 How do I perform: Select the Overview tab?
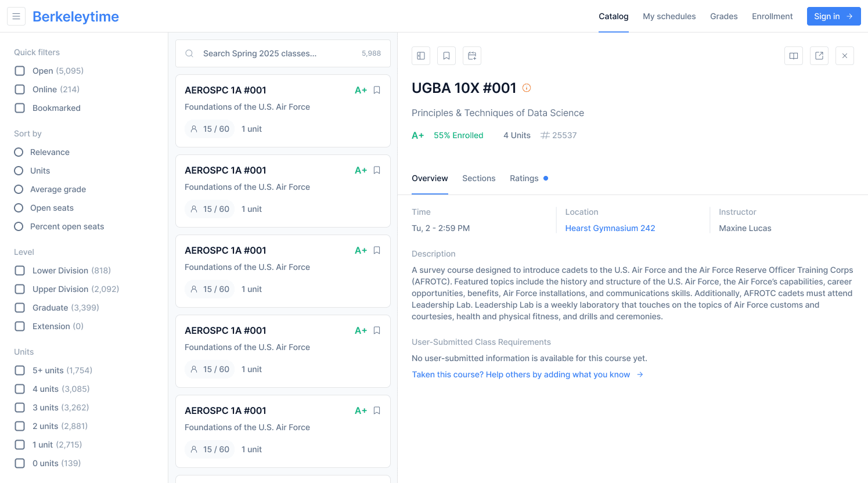[x=430, y=178]
